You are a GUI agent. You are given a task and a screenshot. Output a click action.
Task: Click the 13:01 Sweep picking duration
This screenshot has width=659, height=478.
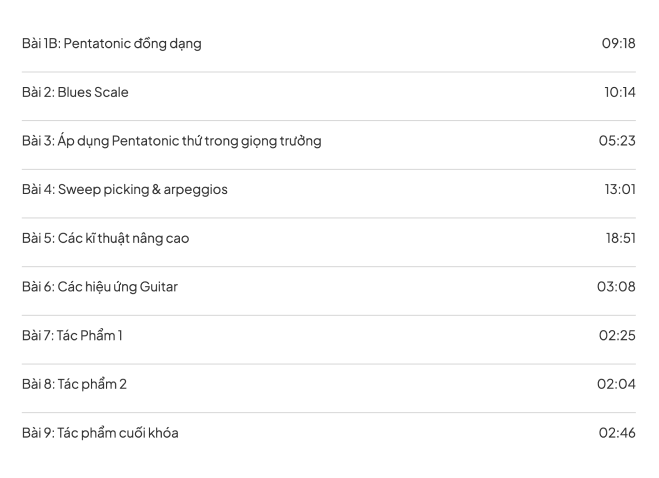point(619,190)
